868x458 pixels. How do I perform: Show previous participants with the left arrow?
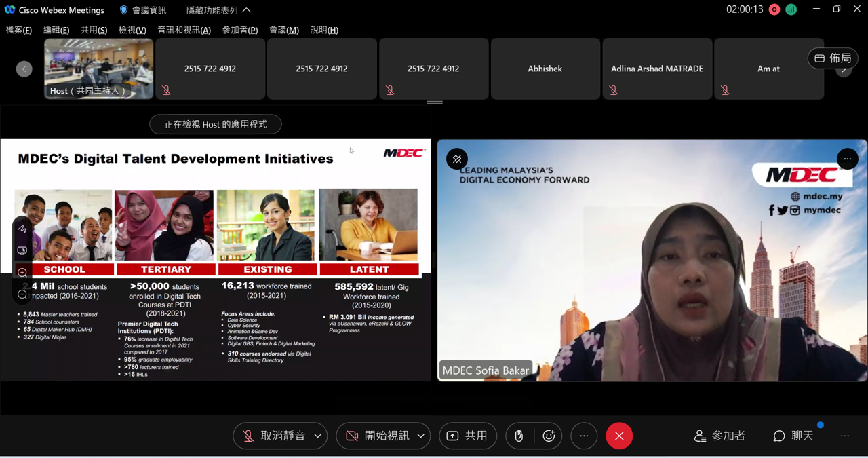[24, 69]
